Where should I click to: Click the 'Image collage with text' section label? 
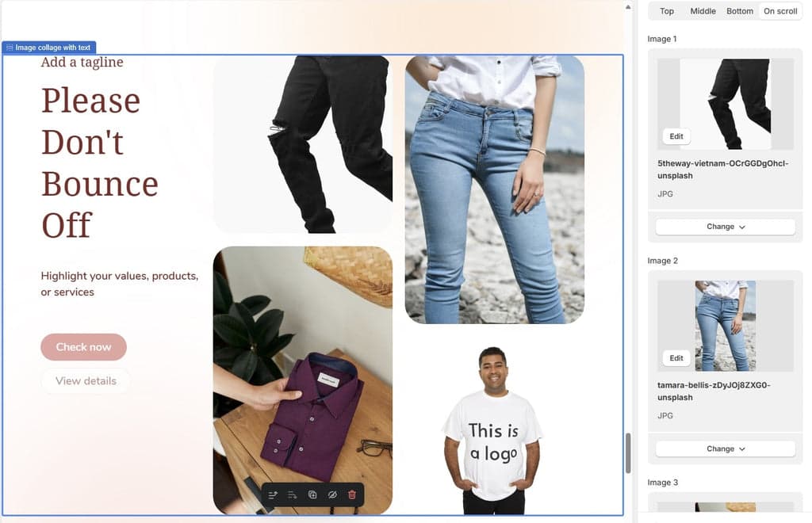(x=49, y=48)
